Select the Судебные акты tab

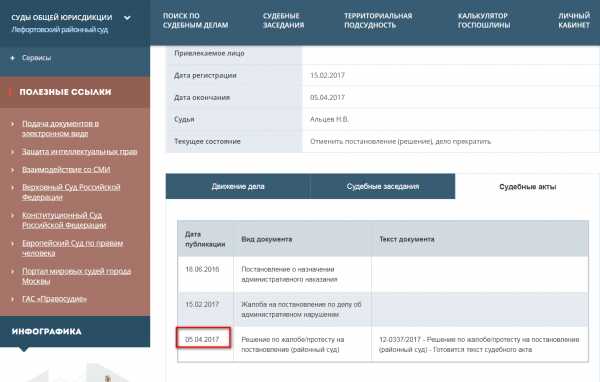click(x=527, y=187)
